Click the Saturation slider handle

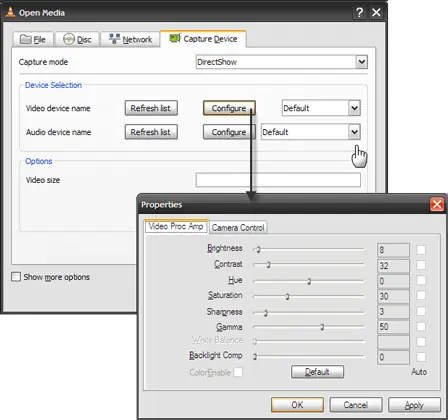(287, 296)
